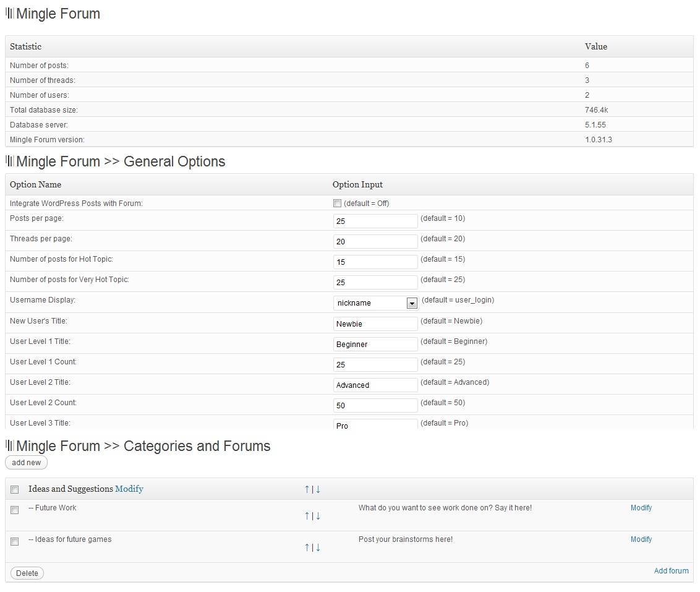This screenshot has height=592, width=700.
Task: Modify the Ideas and Suggestions category
Action: coord(129,489)
